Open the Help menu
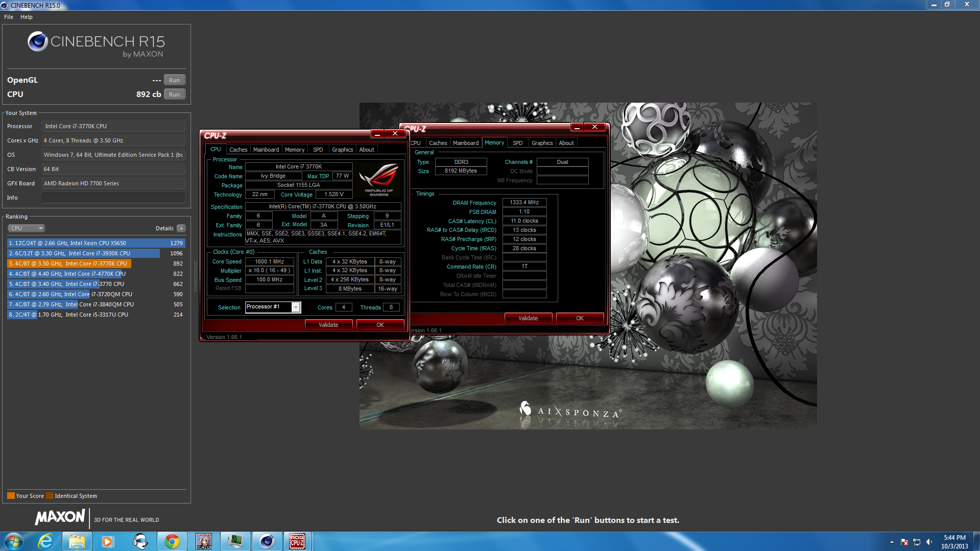 [x=27, y=17]
